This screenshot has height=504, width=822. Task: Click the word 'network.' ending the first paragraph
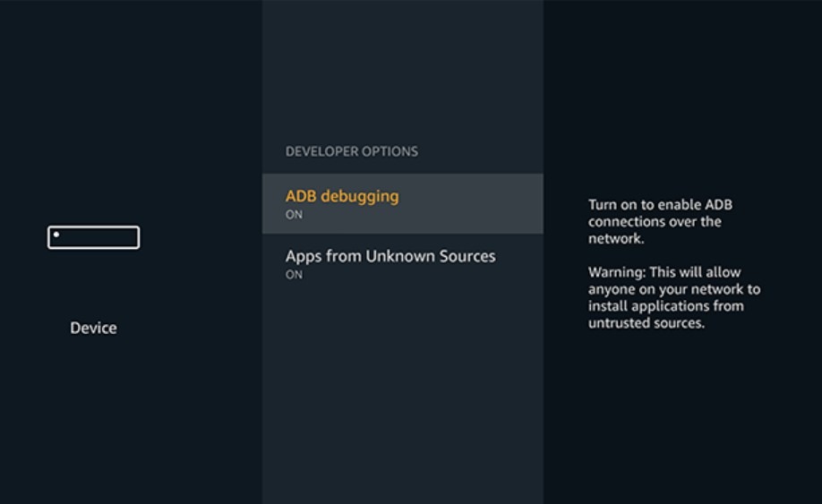point(615,239)
